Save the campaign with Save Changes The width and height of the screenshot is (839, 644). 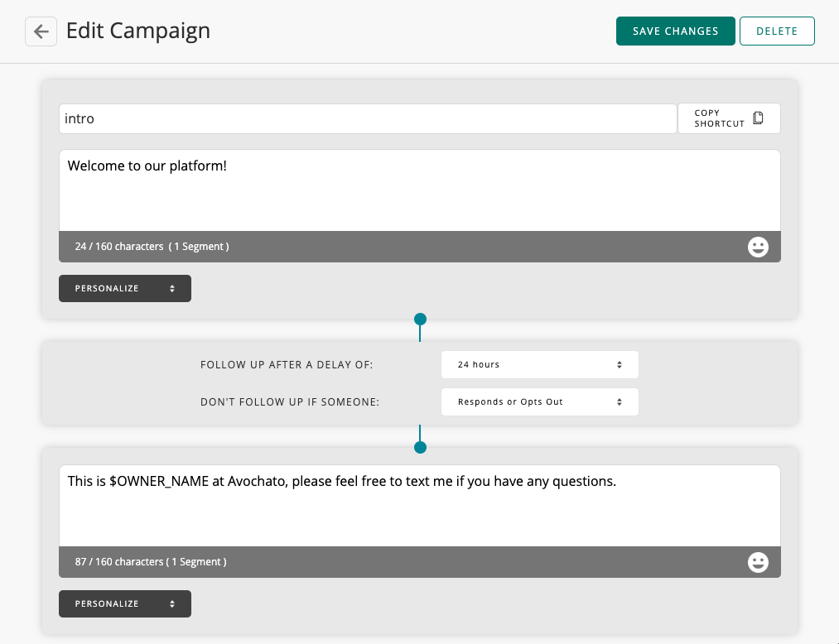click(675, 31)
